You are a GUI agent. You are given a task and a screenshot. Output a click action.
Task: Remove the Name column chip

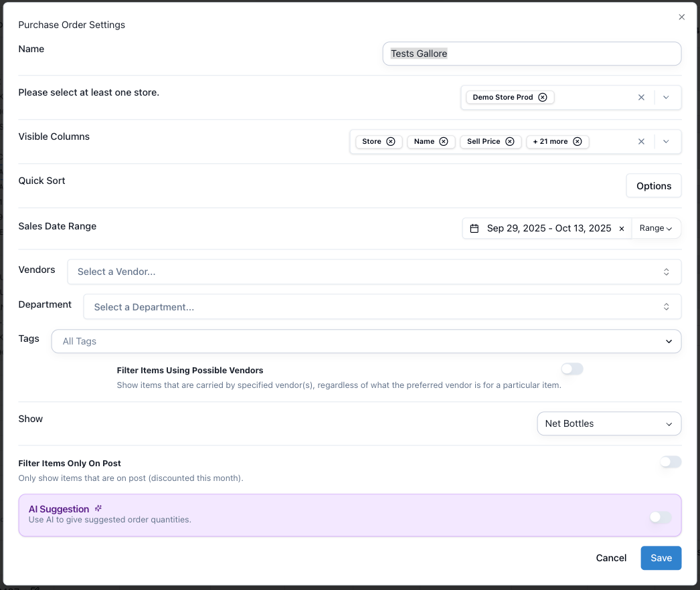point(444,142)
